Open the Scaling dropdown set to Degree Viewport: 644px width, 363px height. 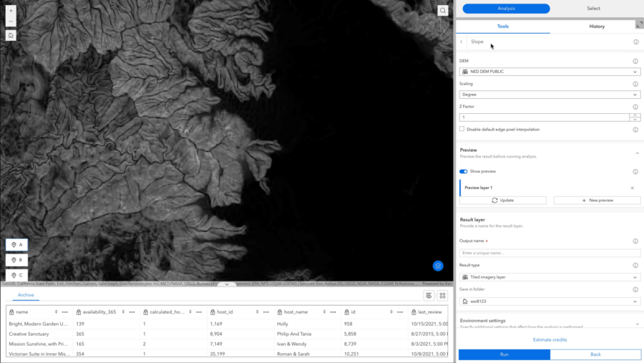coord(549,95)
